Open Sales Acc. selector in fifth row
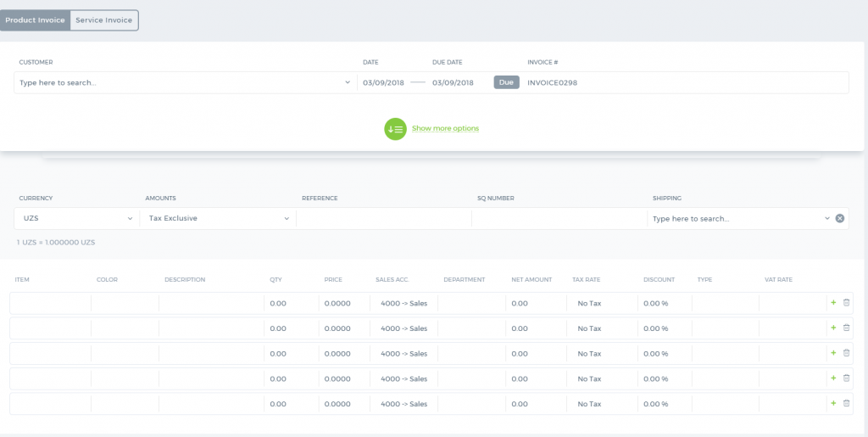 (404, 404)
